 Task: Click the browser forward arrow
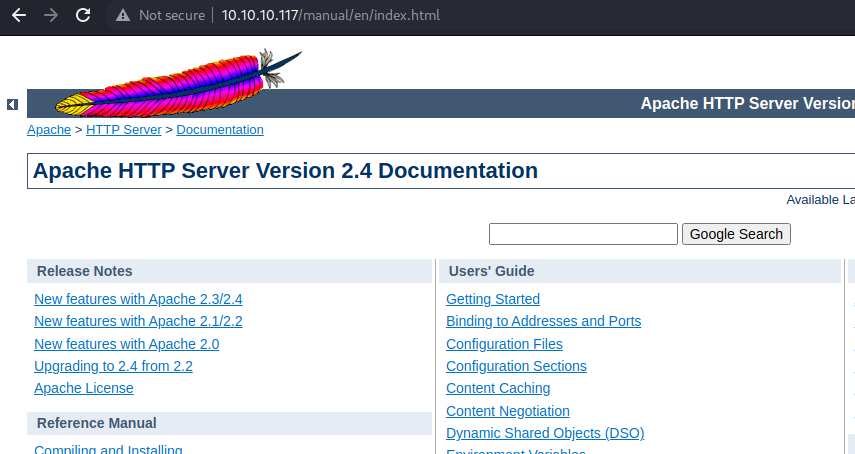click(51, 15)
